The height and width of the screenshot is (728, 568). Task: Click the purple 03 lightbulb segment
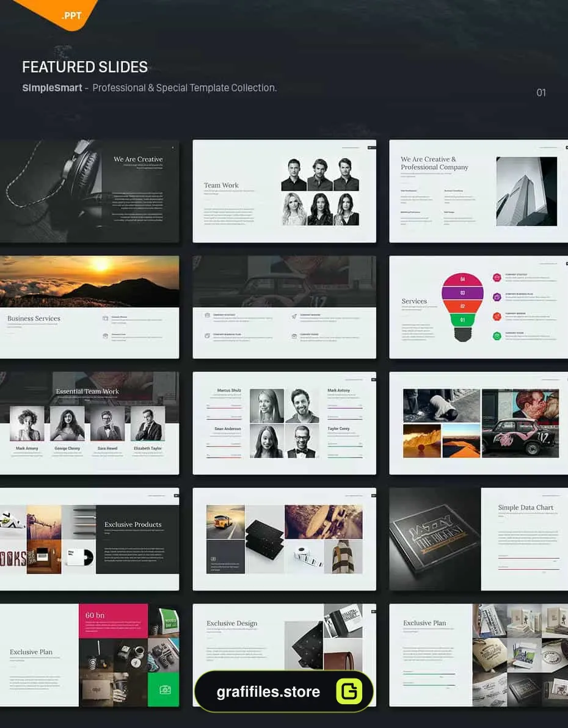[x=462, y=293]
